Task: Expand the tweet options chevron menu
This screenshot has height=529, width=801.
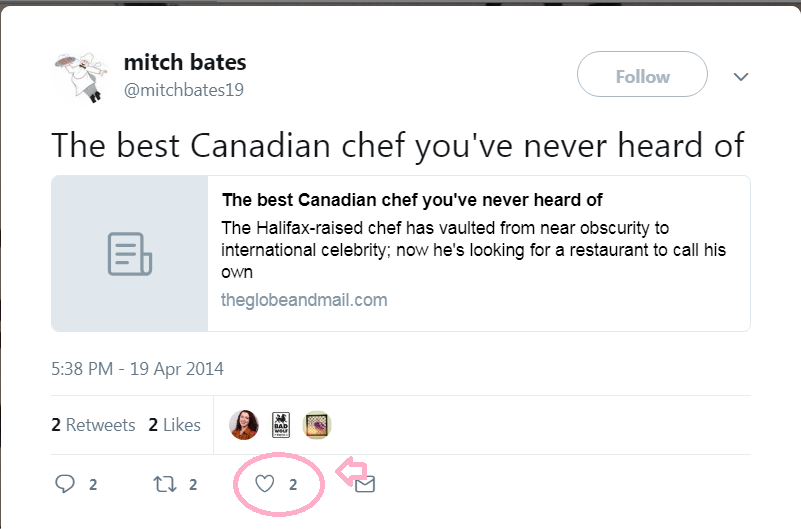Action: 741,77
